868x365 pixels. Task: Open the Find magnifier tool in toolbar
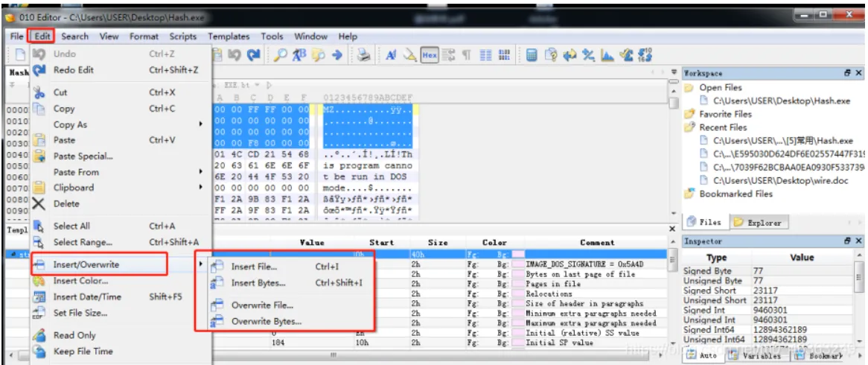(x=281, y=55)
